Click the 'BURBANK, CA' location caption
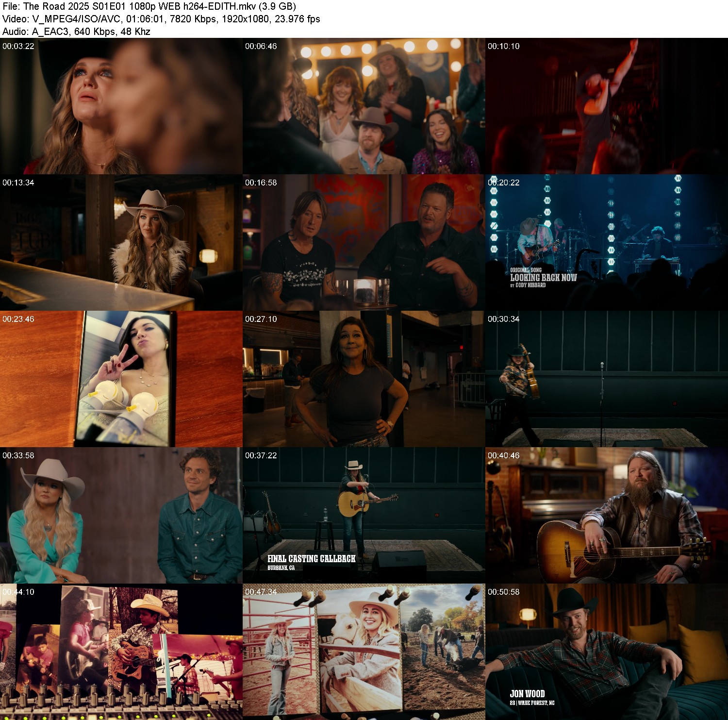Screen dimensions: 728x720 [281, 568]
